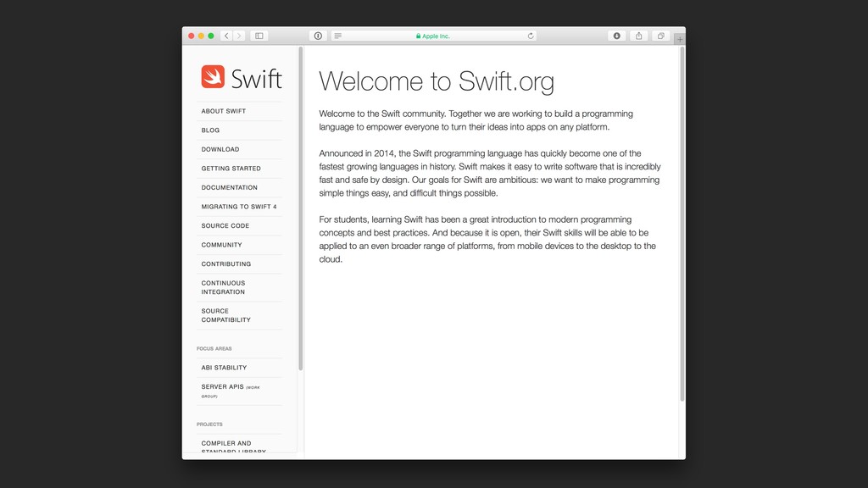Image resolution: width=868 pixels, height=488 pixels.
Task: Open the About Swift link
Action: (x=224, y=111)
